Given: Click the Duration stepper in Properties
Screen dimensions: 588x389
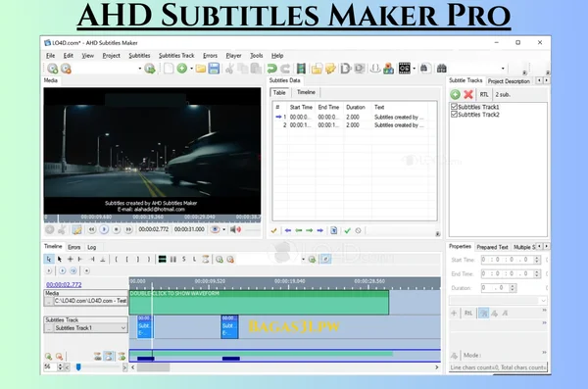Looking at the screenshot, I should pyautogui.click(x=513, y=288).
